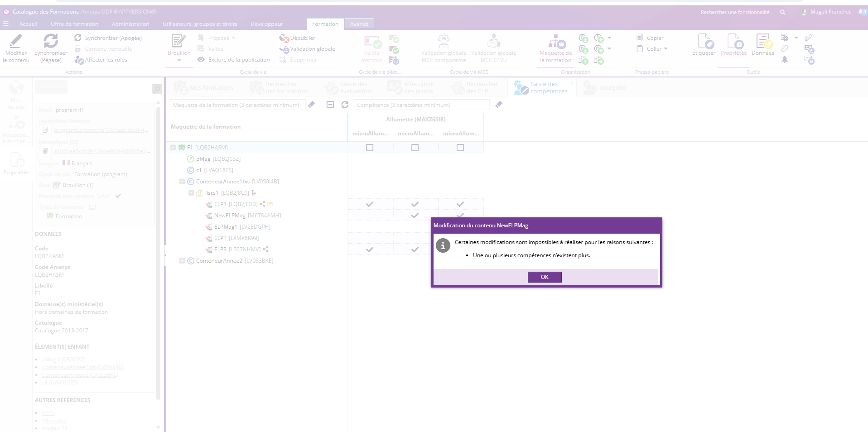Open the dropdown arrow beside Outils checklist icon
The height and width of the screenshot is (432, 868).
point(796,38)
